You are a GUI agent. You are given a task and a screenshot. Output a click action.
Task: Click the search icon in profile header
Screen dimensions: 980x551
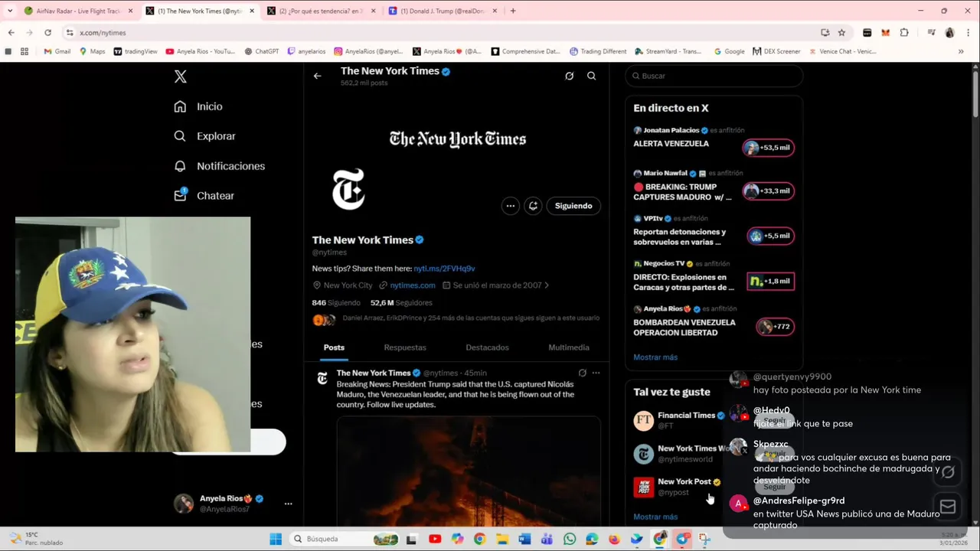(x=591, y=76)
